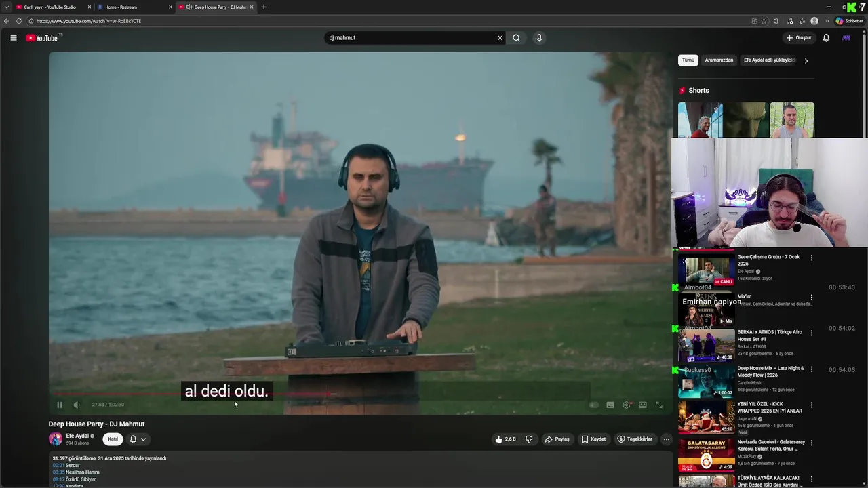
Task: Open YouTube notifications bell
Action: (x=826, y=38)
